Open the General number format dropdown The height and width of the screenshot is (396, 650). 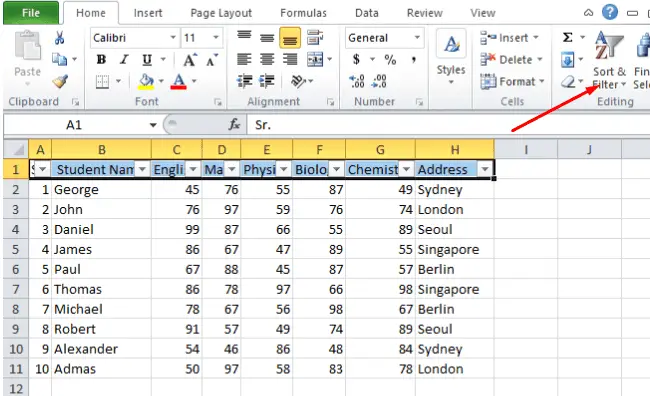pos(417,38)
